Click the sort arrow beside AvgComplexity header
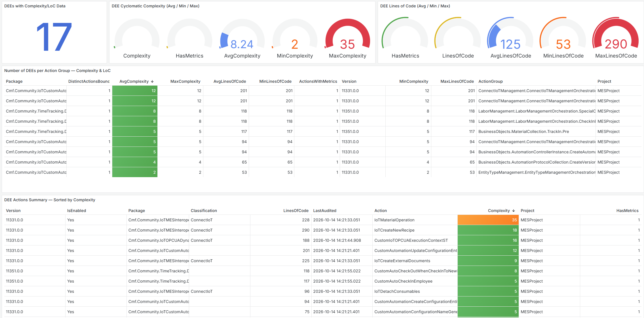This screenshot has height=318, width=644. pos(152,81)
